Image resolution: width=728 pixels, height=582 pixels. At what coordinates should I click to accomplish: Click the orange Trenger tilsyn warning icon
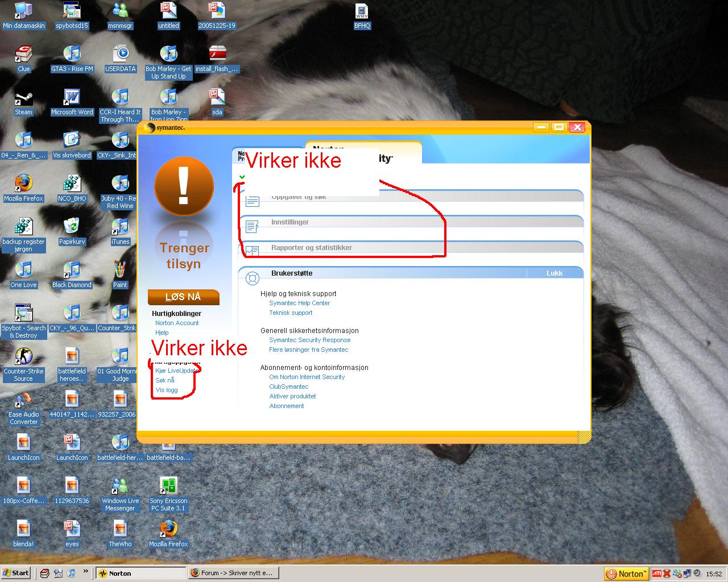click(184, 186)
